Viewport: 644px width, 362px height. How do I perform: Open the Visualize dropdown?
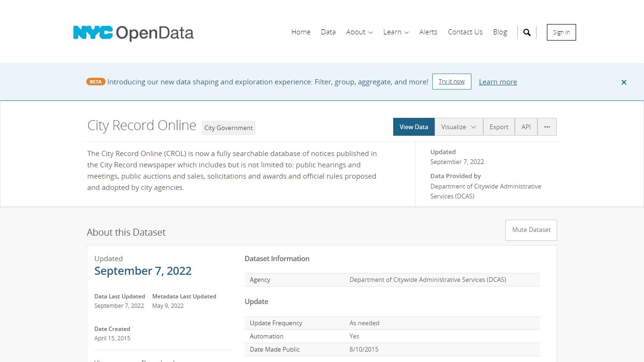459,127
